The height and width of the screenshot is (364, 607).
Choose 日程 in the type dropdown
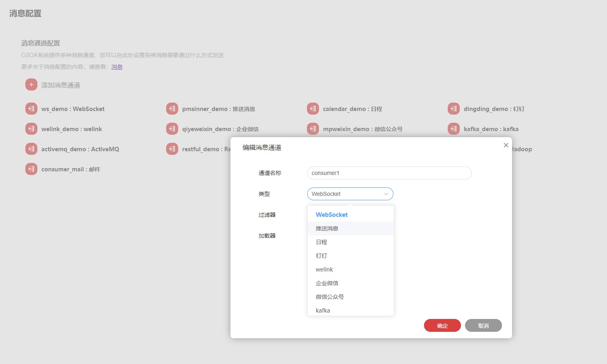321,242
